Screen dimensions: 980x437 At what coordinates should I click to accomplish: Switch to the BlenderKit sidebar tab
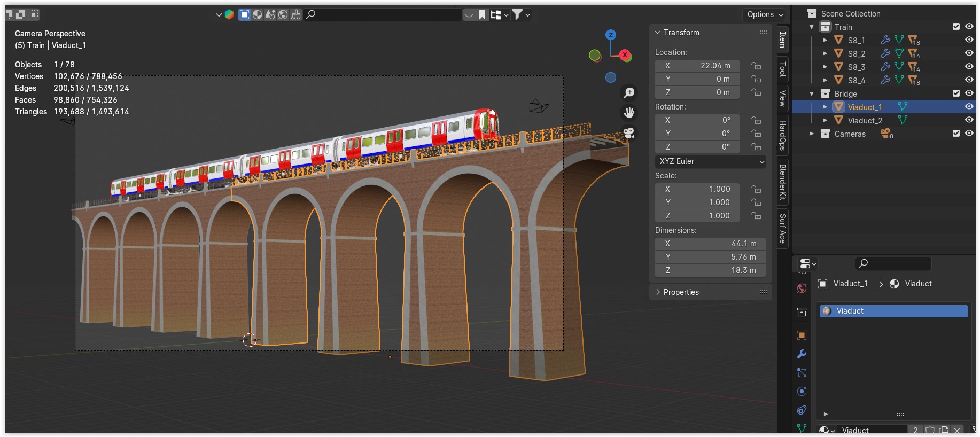tap(782, 182)
